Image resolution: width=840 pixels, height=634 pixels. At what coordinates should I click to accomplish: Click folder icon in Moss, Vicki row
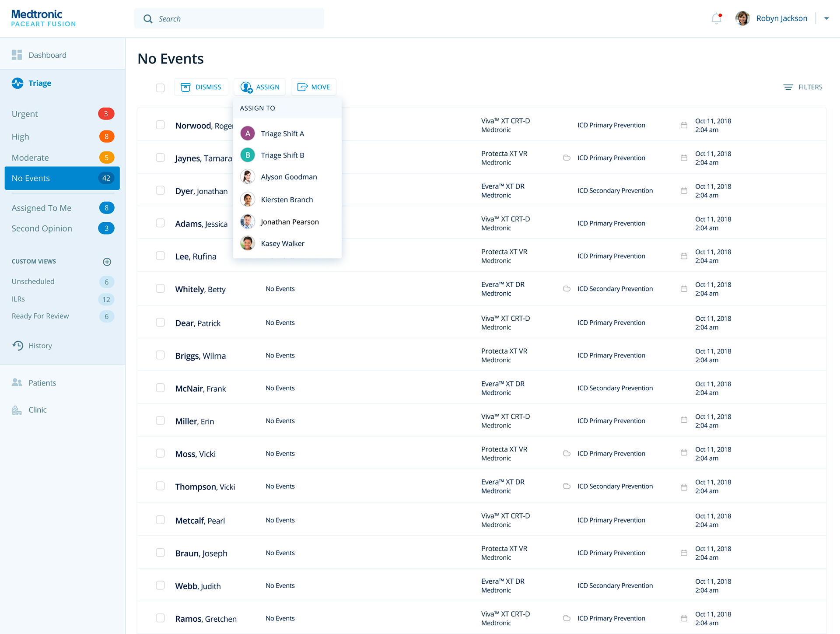point(567,453)
